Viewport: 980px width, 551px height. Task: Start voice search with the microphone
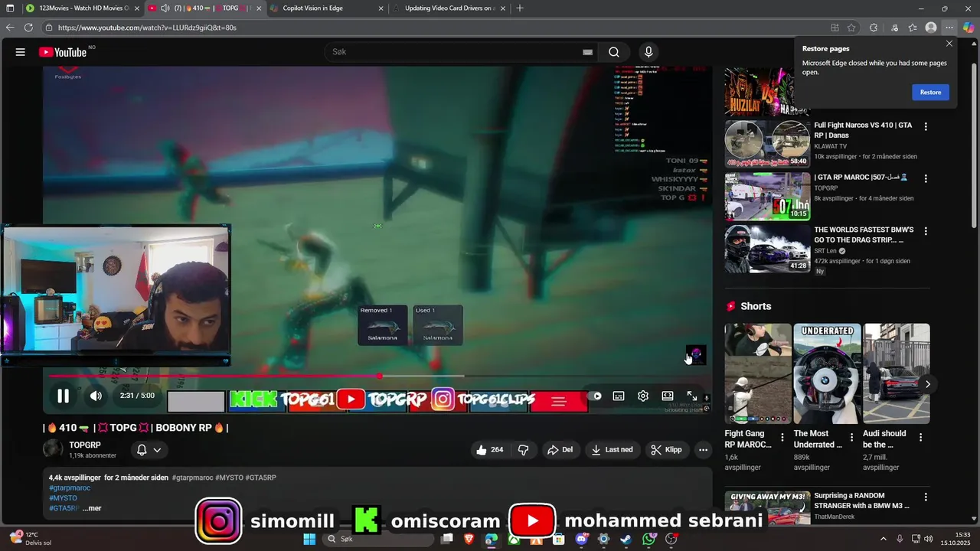point(648,52)
